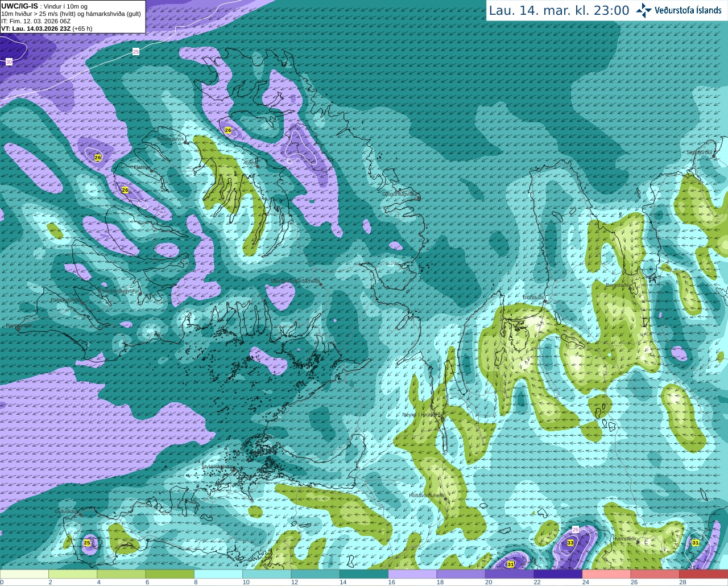The width and height of the screenshot is (728, 586).
Task: Click the yellow 26 marker offshore west of Bolungarvík
Action: coord(98,158)
